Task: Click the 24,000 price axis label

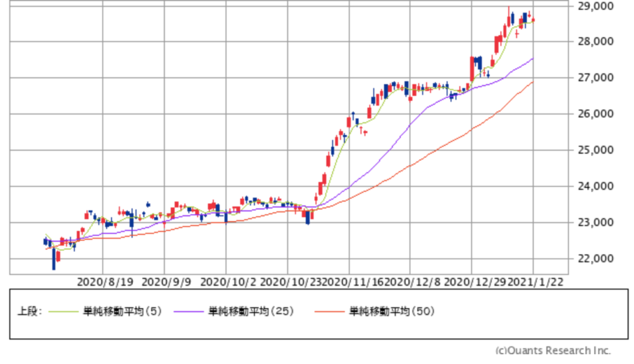Action: pos(596,186)
